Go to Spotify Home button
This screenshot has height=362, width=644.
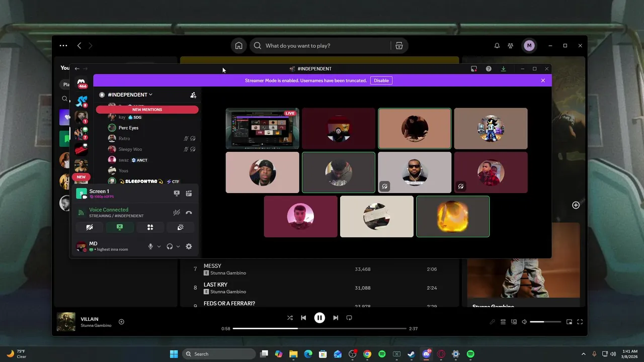pos(239,46)
